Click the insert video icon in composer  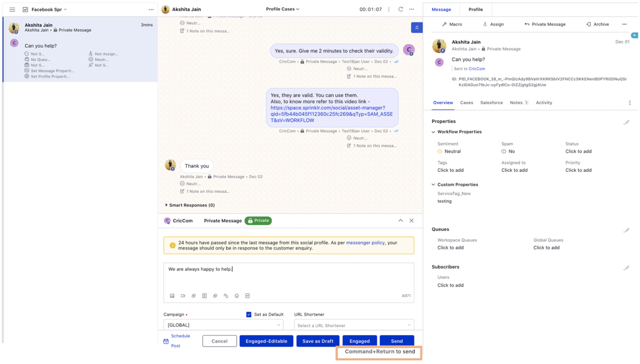(x=183, y=296)
